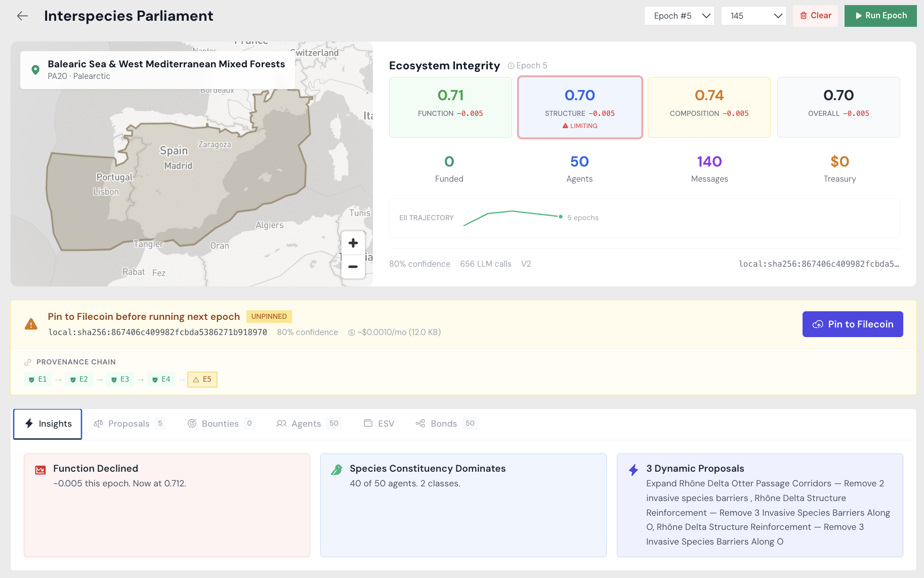Click the Pin to Filecoin button
The height and width of the screenshot is (578, 924).
[852, 324]
